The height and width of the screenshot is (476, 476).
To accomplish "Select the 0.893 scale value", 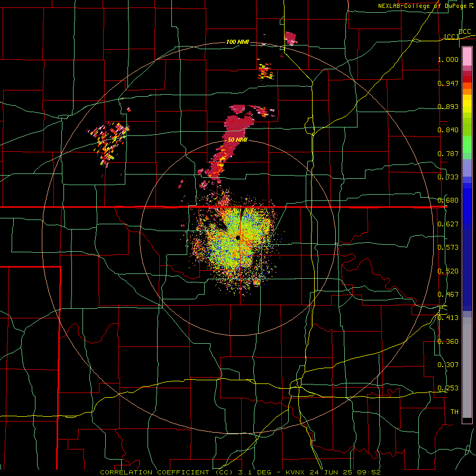I will 448,106.
